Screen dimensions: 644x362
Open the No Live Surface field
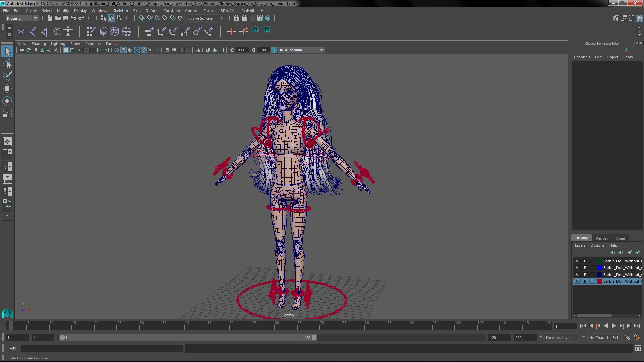(x=201, y=18)
